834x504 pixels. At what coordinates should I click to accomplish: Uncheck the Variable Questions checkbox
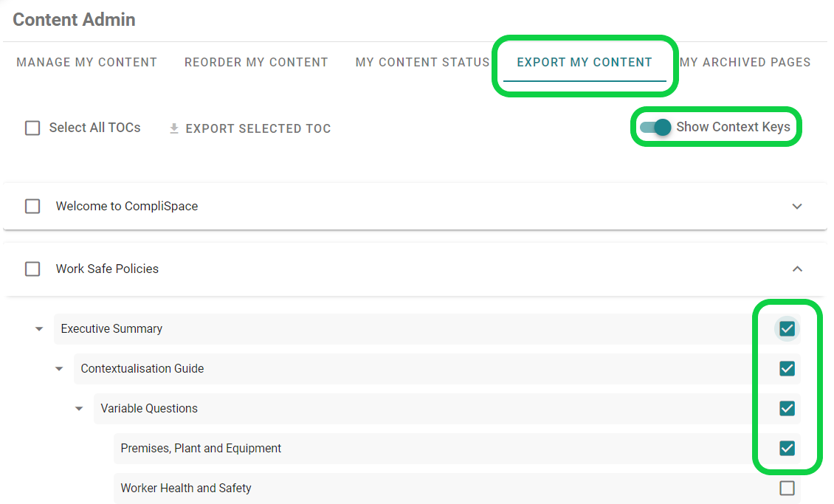tap(787, 408)
